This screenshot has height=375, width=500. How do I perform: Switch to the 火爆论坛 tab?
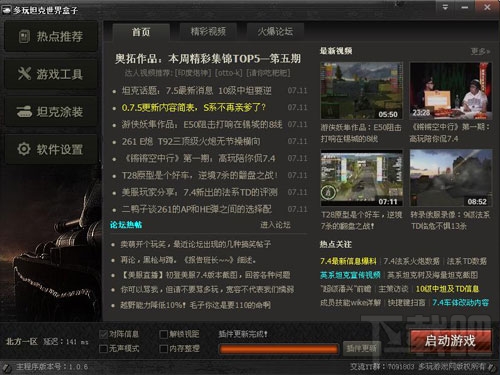[x=275, y=32]
